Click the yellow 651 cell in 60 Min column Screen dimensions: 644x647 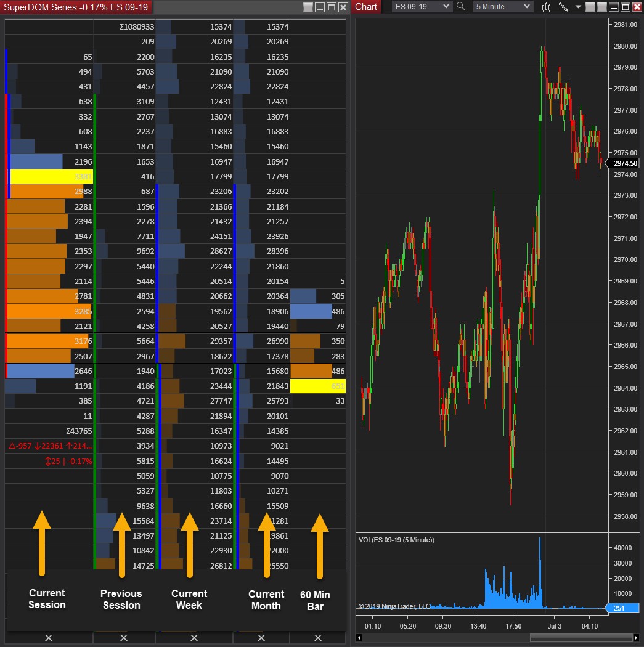pyautogui.click(x=317, y=386)
